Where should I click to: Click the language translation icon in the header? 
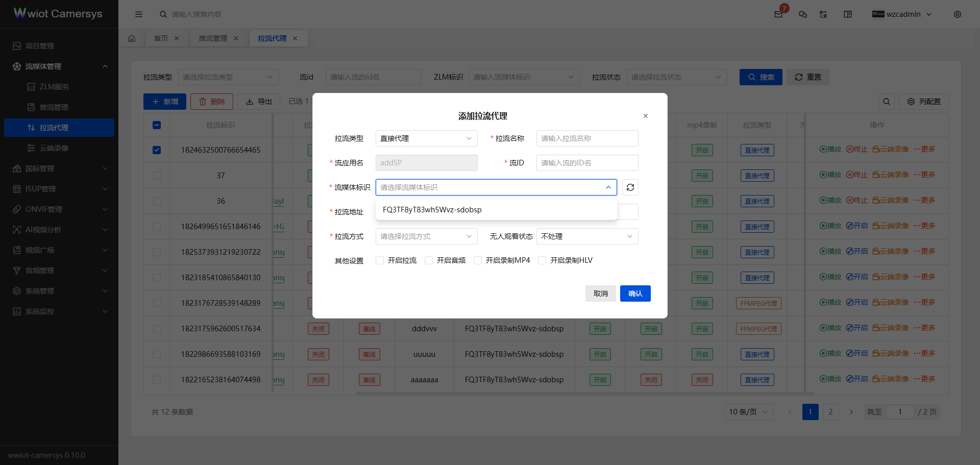point(823,14)
